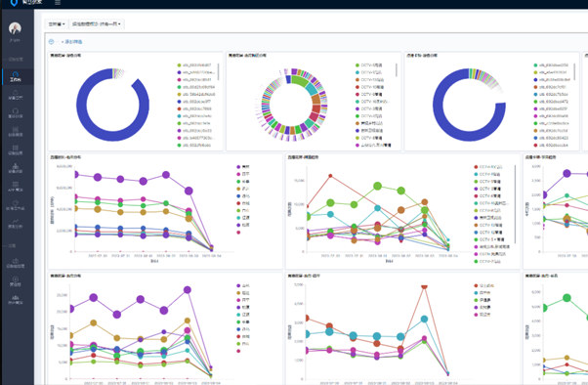Click the CCTV trend chart legend scrollbar
Viewport: 588px width, 385px height.
pos(515,204)
